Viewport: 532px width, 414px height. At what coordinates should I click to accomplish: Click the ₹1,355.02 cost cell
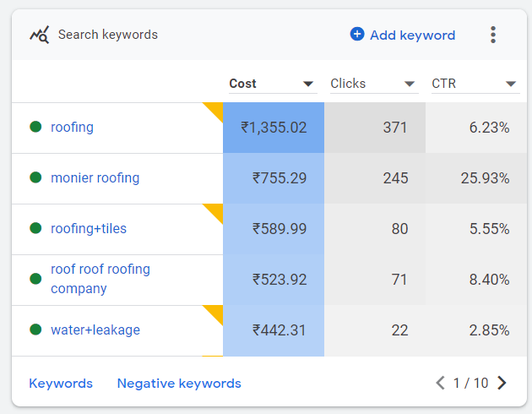point(274,128)
